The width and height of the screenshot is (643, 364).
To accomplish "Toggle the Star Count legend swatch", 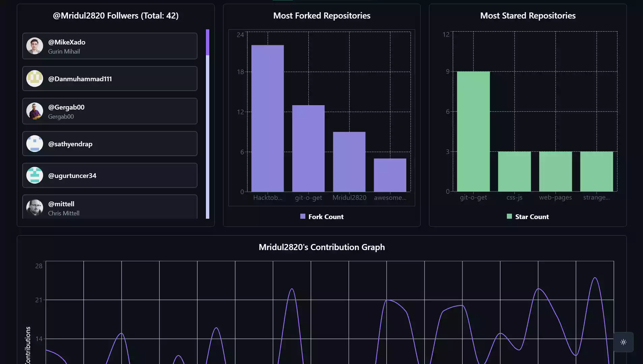I will [509, 216].
